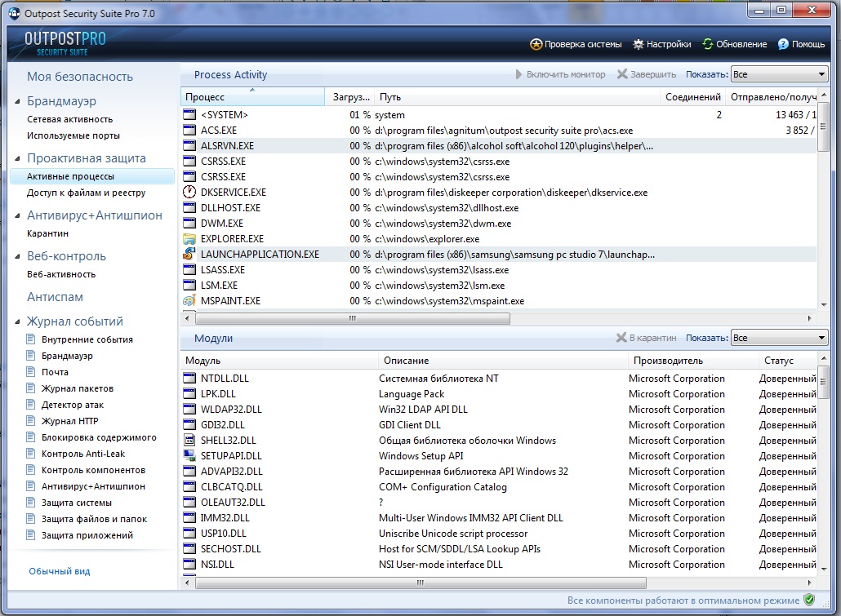Sort by the Путь column header
Viewport: 841px width, 616px height.
pos(517,96)
